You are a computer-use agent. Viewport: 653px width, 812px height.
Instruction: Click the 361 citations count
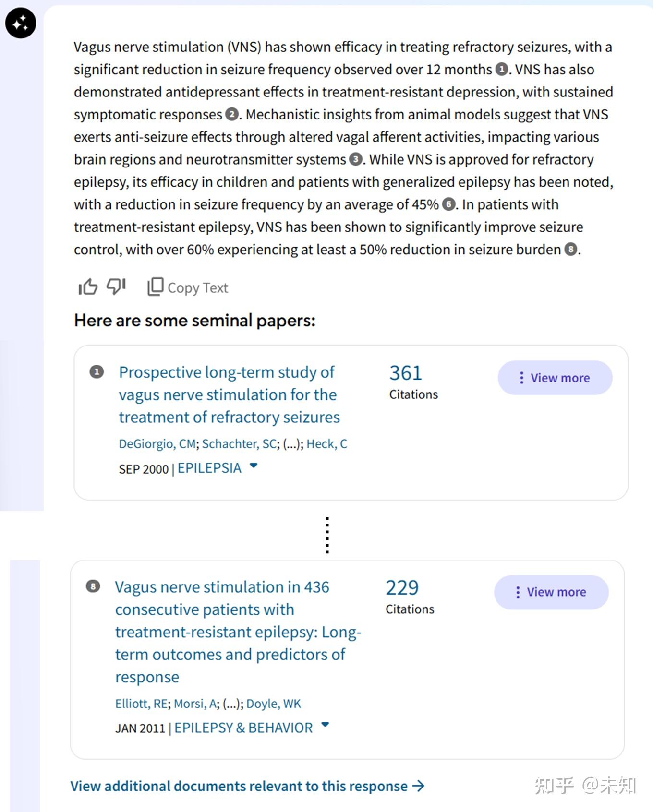pos(406,373)
